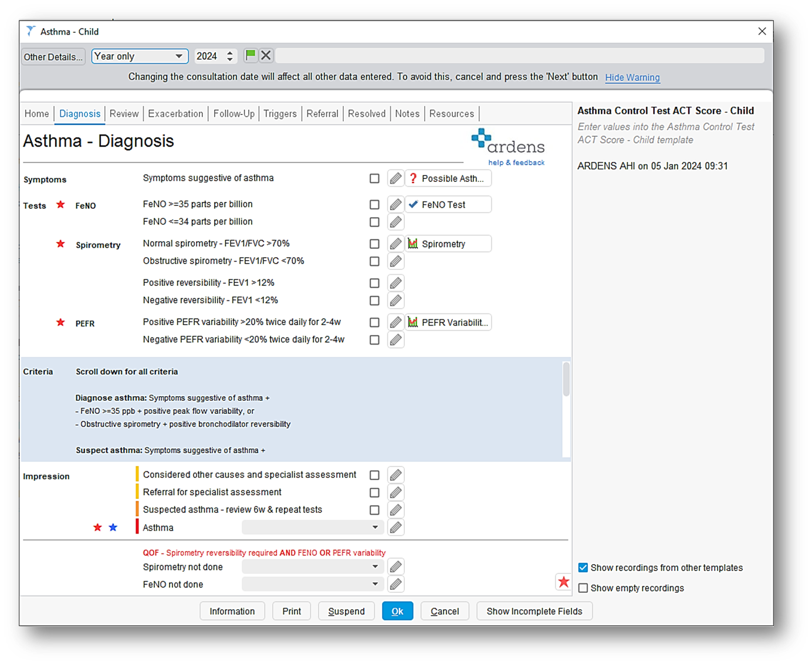Open the Year only date type dropdown
The height and width of the screenshot is (665, 812).
[140, 56]
